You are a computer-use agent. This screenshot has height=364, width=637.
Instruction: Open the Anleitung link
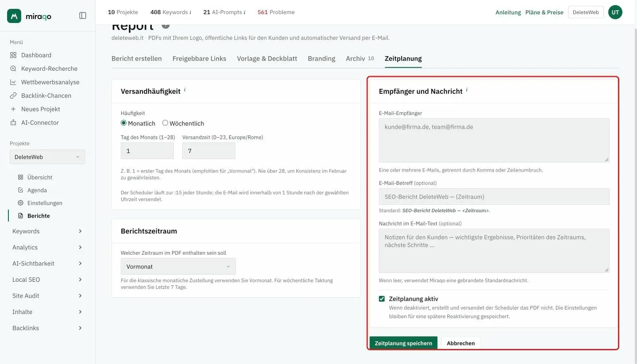[x=508, y=12]
